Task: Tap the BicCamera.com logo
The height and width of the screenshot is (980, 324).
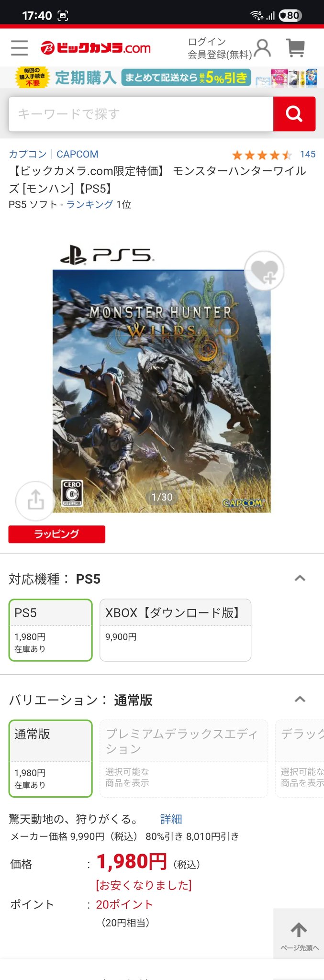Action: pyautogui.click(x=96, y=48)
